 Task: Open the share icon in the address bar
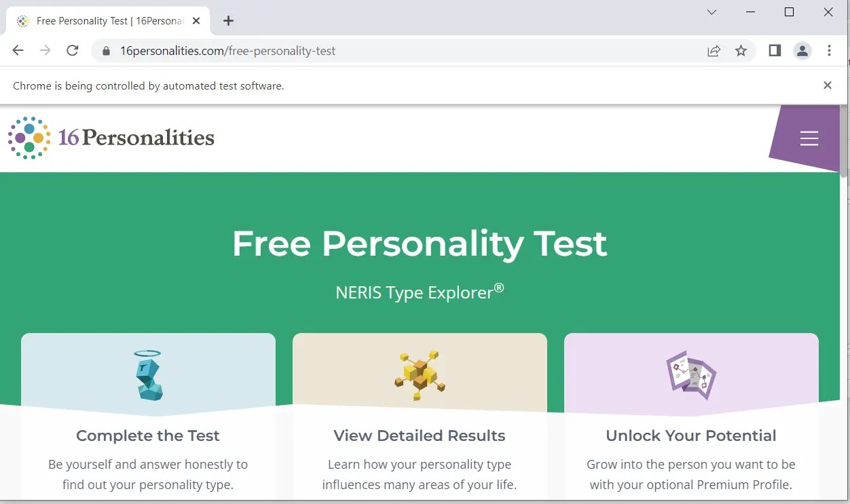tap(714, 50)
